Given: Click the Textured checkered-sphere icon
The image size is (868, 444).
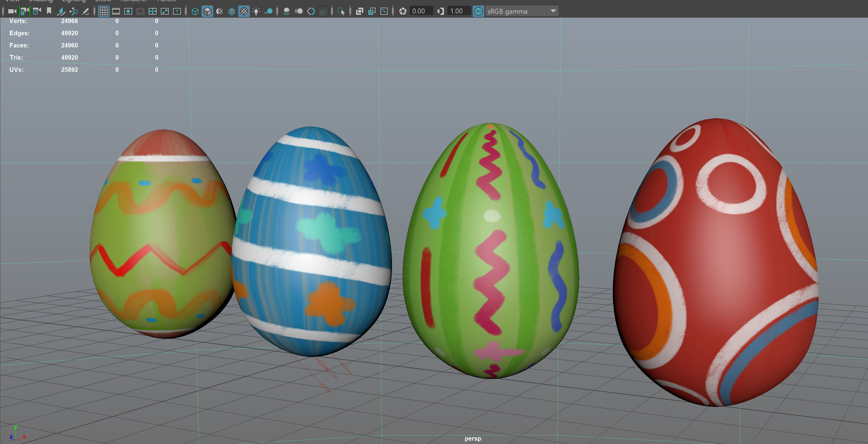Looking at the screenshot, I should click(244, 11).
